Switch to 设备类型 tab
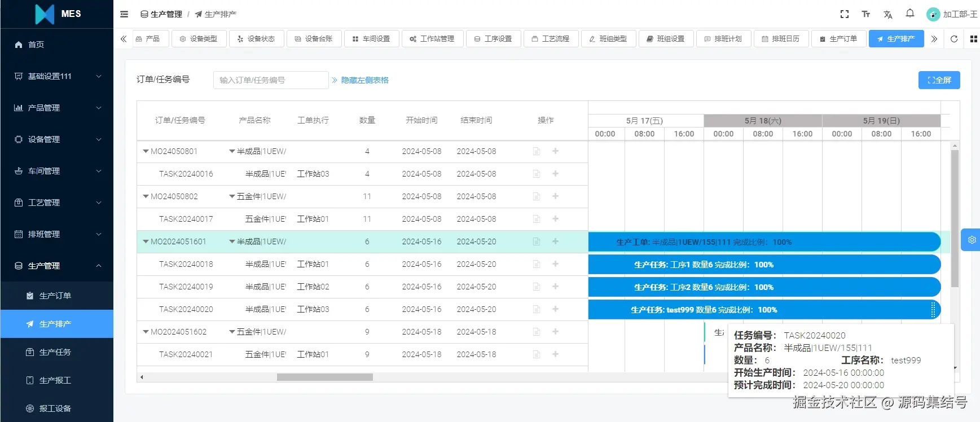The height and width of the screenshot is (422, 980). click(199, 39)
